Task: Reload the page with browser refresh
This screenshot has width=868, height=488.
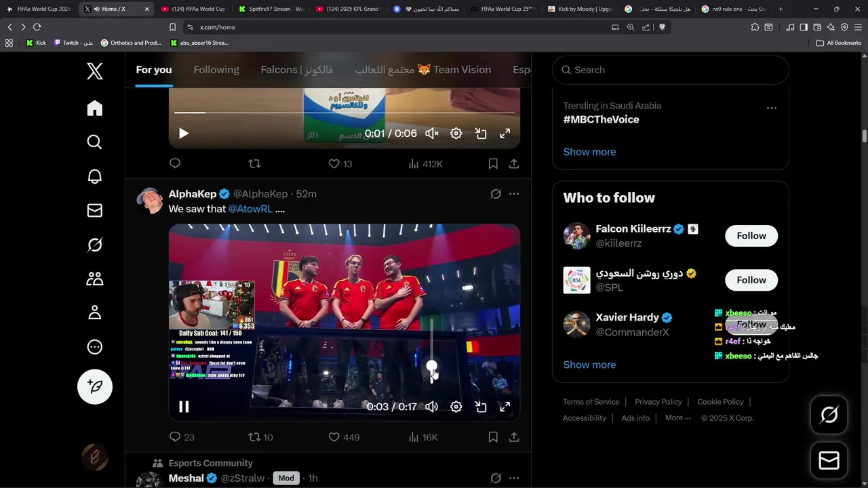Action: [37, 27]
